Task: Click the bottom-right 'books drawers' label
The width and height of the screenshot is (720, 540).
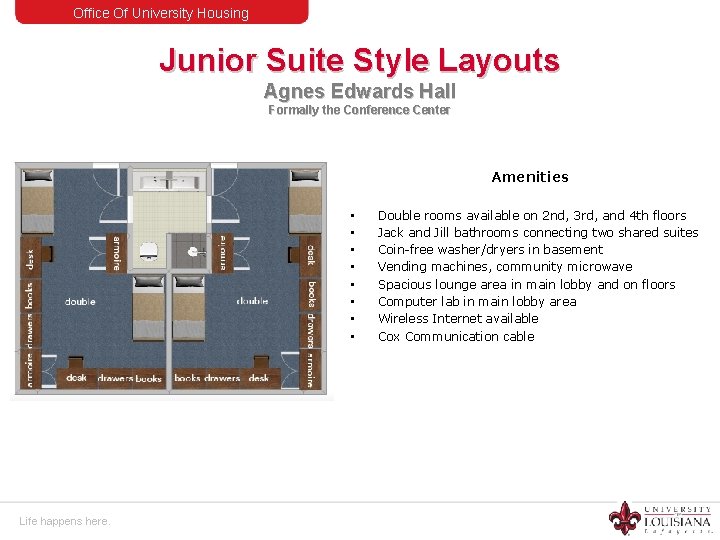Action: [x=207, y=378]
